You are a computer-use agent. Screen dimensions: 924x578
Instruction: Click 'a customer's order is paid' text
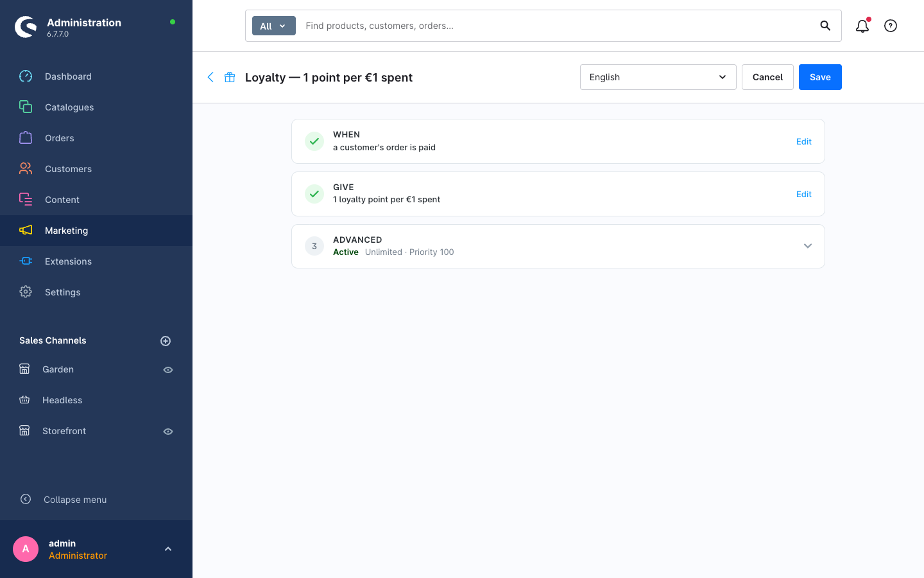coord(384,148)
